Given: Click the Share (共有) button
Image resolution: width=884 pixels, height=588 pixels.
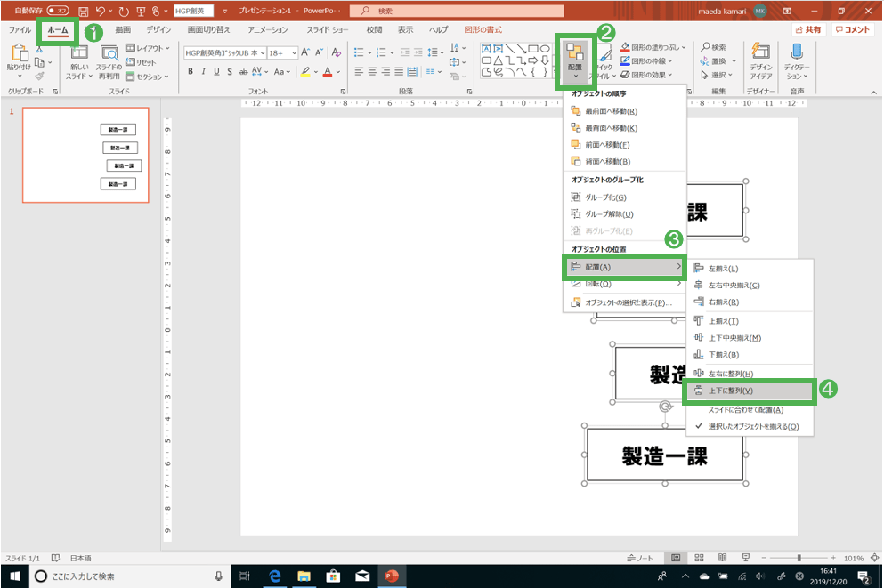Looking at the screenshot, I should (x=808, y=30).
